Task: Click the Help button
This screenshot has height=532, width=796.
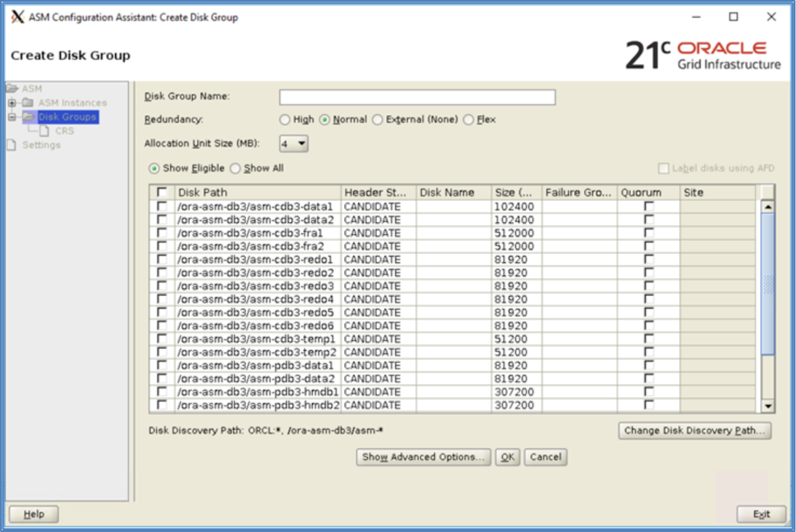Action: click(34, 514)
